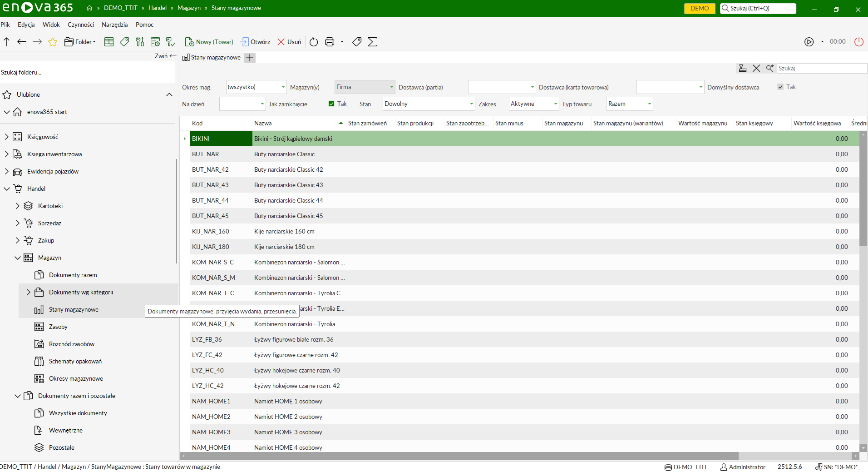Focus the Szukaj folderu search field
The image size is (868, 472).
(87, 72)
